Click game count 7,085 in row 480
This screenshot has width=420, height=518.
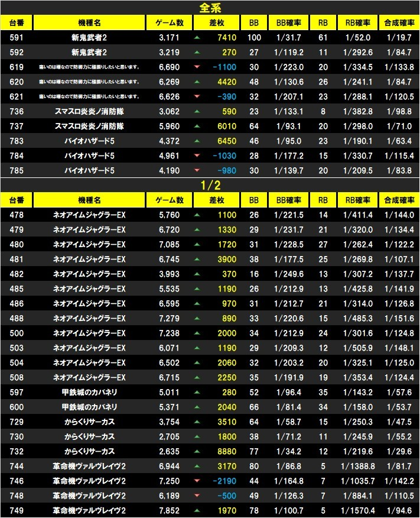pos(170,244)
